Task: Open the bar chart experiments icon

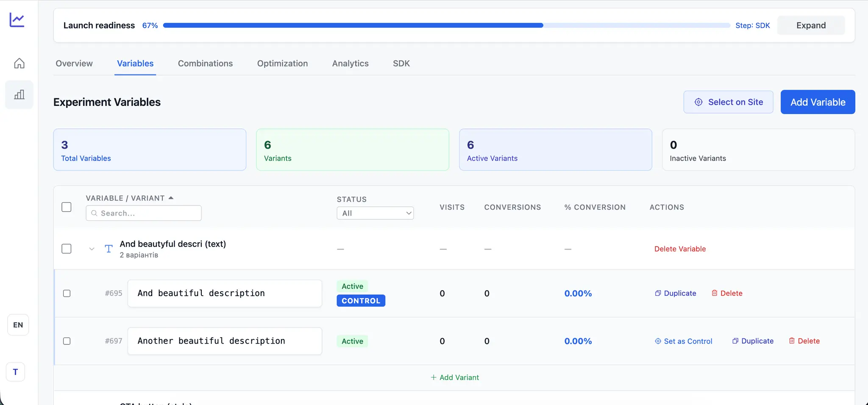Action: pos(19,94)
